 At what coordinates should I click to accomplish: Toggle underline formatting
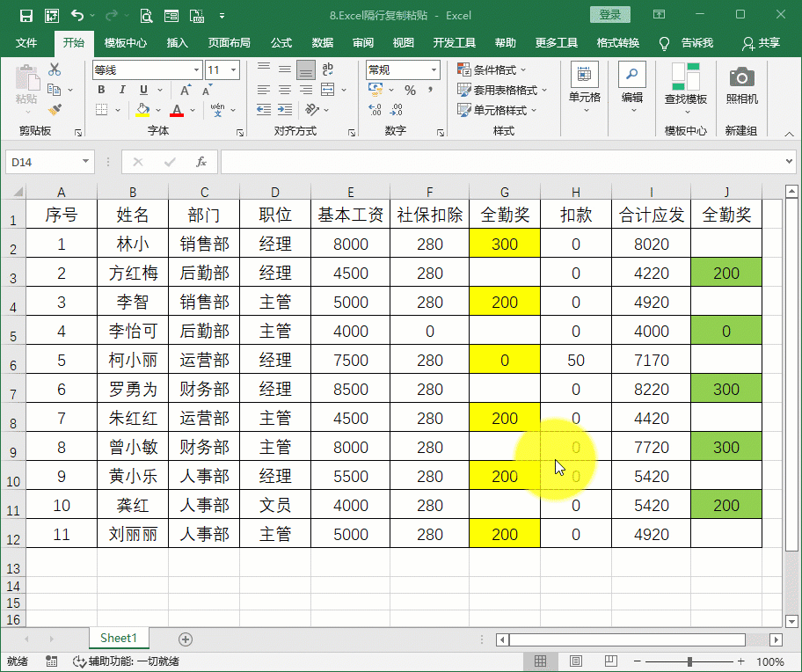[143, 90]
